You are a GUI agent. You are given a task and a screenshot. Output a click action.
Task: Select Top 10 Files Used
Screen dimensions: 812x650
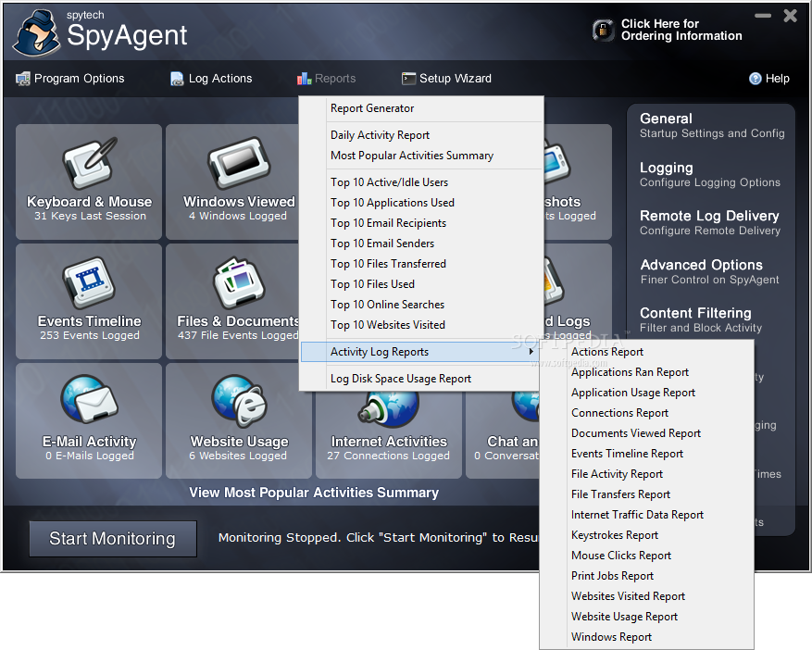tap(421, 284)
